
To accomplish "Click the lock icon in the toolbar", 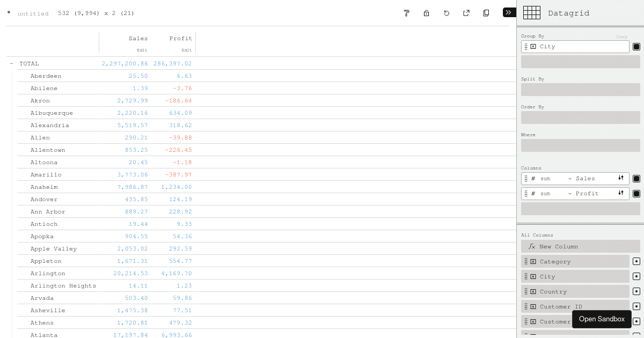I will 426,13.
